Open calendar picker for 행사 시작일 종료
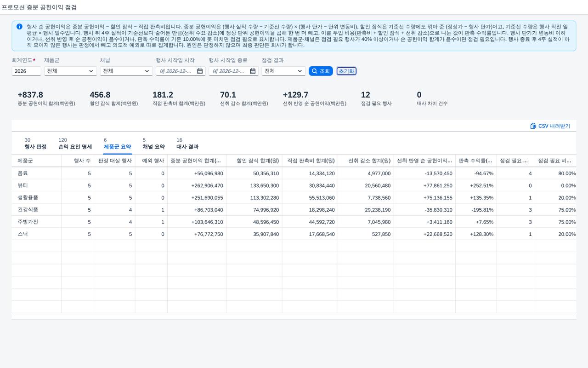 click(x=253, y=71)
